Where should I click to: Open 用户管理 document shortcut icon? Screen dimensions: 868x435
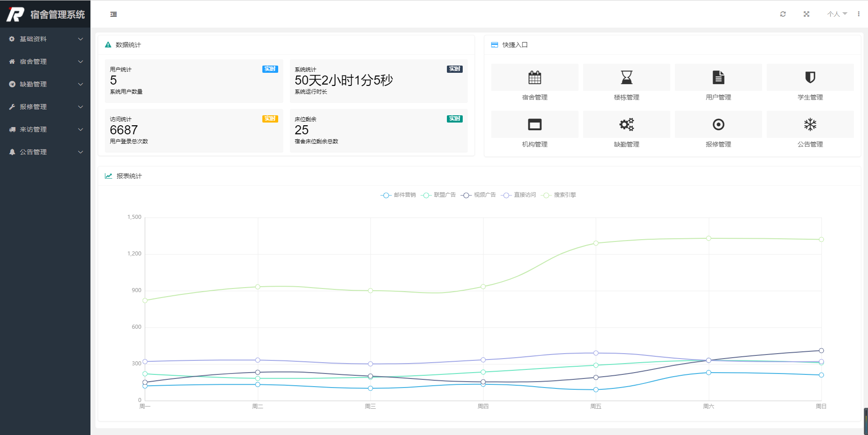pyautogui.click(x=718, y=77)
